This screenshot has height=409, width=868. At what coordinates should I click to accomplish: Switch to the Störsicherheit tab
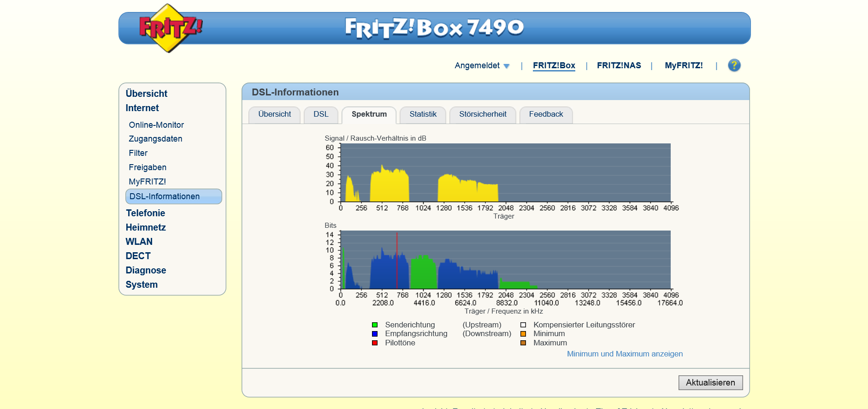pyautogui.click(x=483, y=115)
